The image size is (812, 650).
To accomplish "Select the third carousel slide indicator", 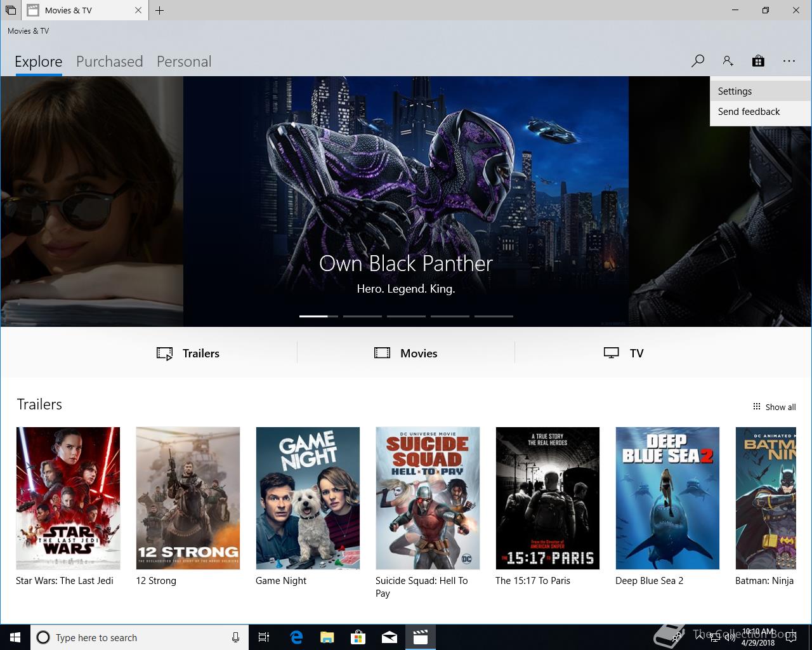I will tap(406, 316).
